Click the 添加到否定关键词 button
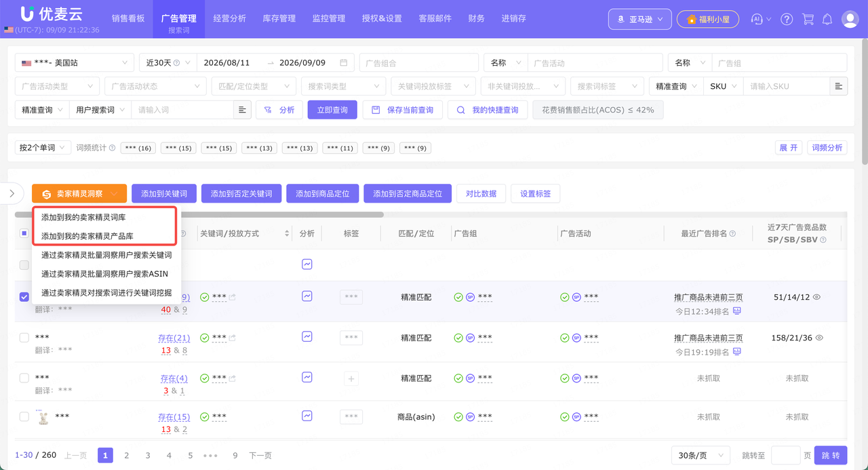The image size is (868, 470). point(241,193)
